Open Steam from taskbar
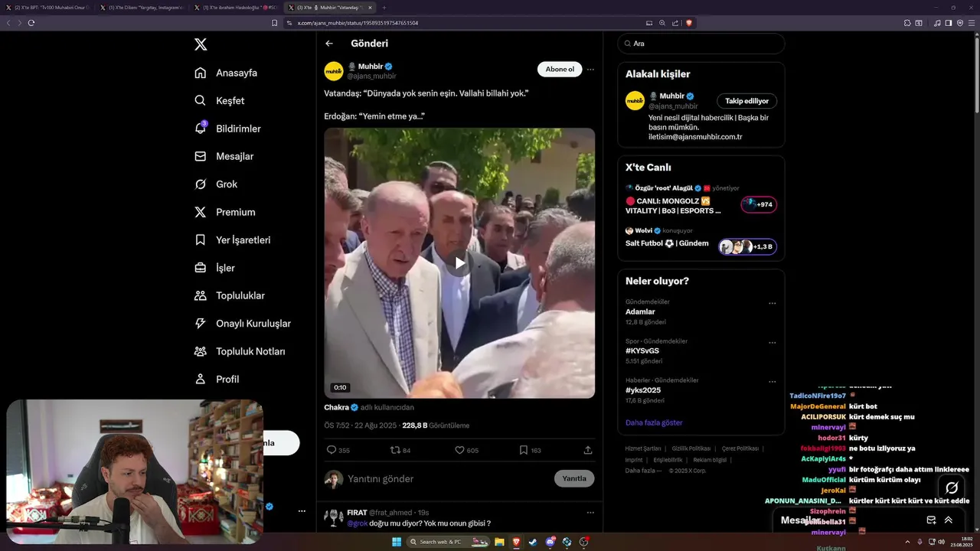Screen dimensions: 980x551 click(533, 542)
